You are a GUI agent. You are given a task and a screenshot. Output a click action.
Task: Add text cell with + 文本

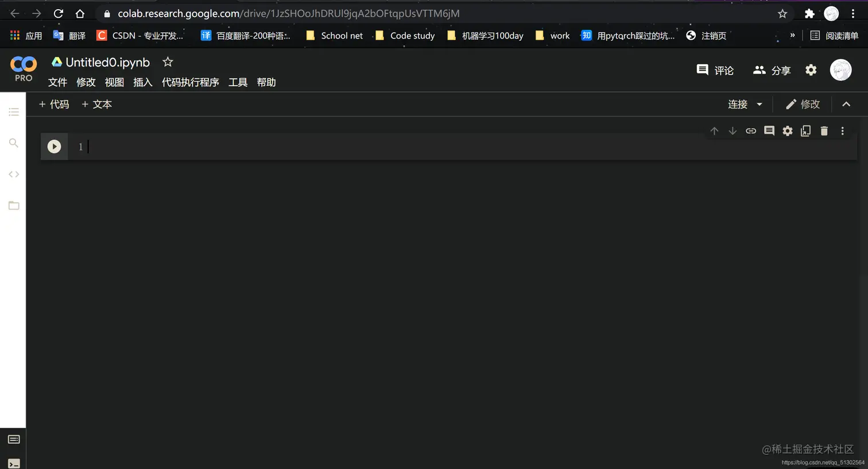(96, 104)
